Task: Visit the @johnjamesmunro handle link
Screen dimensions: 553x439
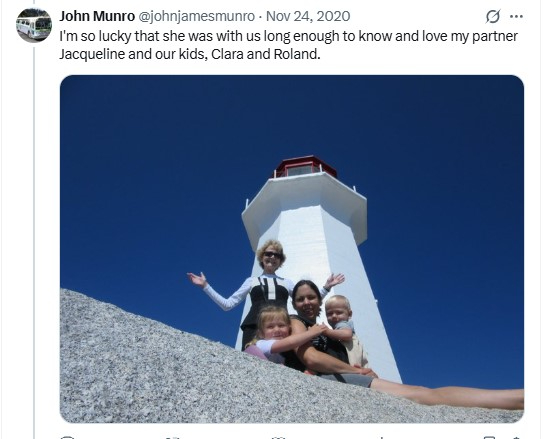Action: click(x=196, y=16)
